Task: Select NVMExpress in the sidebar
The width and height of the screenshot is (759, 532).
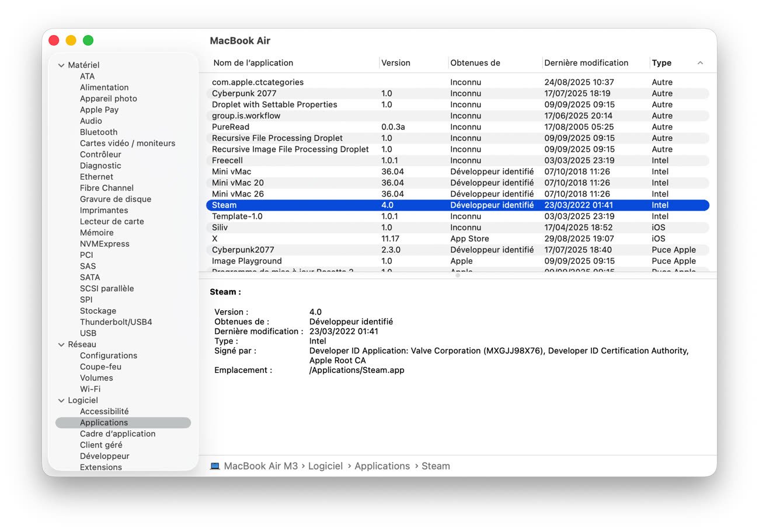Action: click(x=105, y=244)
